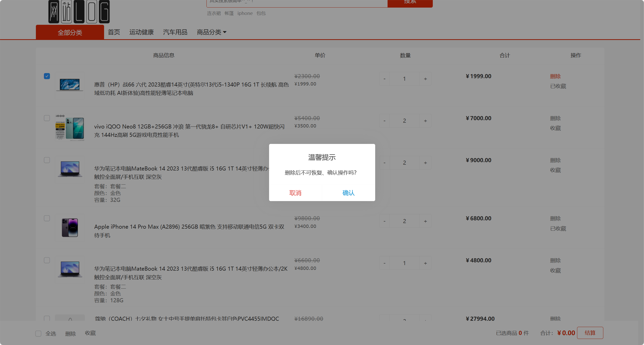Screen dimensions: 644x345
Task: Delete the vivo iQOO Neo8 row
Action: click(555, 118)
